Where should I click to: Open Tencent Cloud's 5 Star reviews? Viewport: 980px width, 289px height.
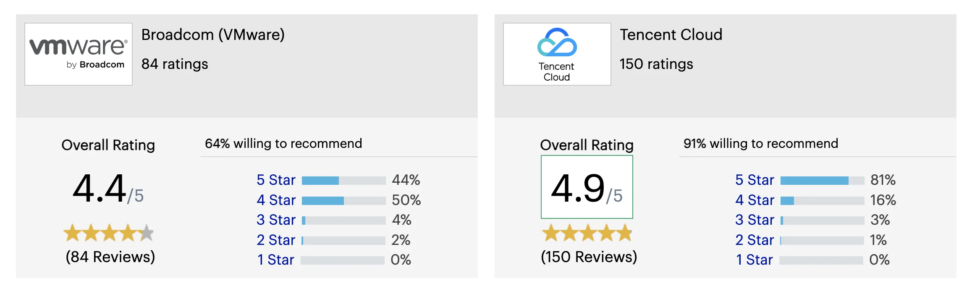[x=755, y=180]
